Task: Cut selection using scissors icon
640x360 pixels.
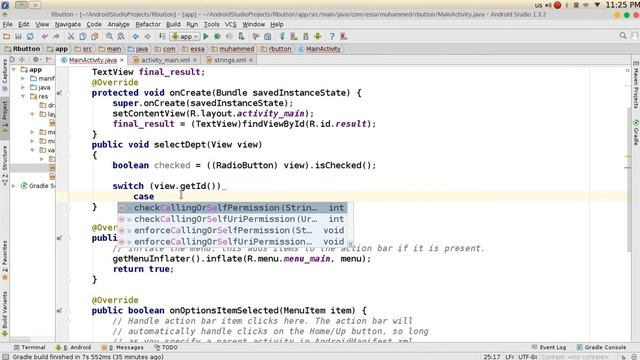Action: tap(71, 37)
